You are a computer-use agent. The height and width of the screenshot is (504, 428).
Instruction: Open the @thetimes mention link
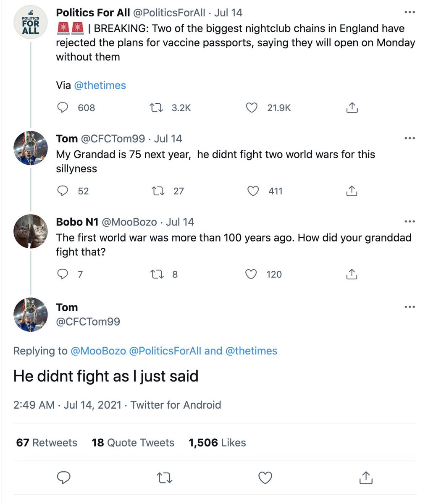100,85
